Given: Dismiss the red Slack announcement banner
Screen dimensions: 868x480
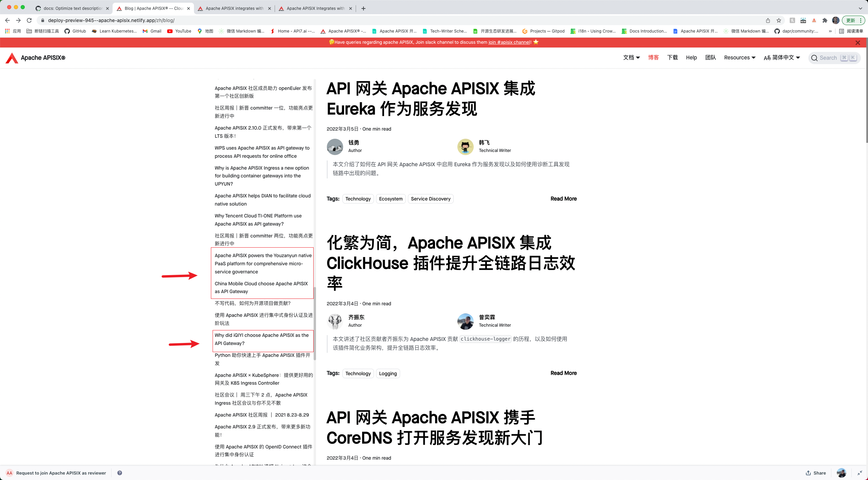Looking at the screenshot, I should coord(857,42).
